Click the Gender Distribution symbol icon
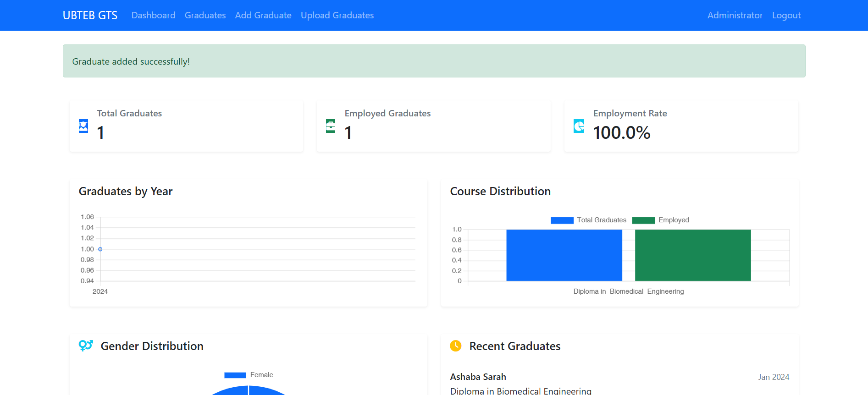 click(86, 346)
